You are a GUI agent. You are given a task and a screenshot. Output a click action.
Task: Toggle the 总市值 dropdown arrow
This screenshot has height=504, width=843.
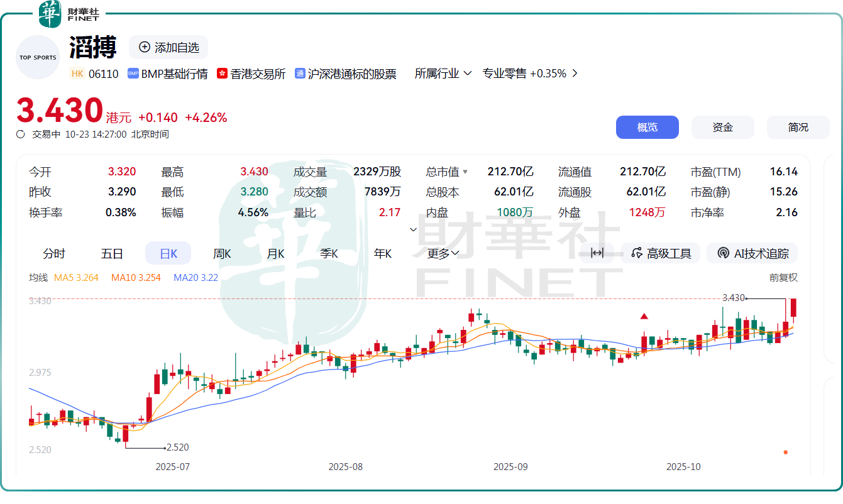tap(465, 172)
